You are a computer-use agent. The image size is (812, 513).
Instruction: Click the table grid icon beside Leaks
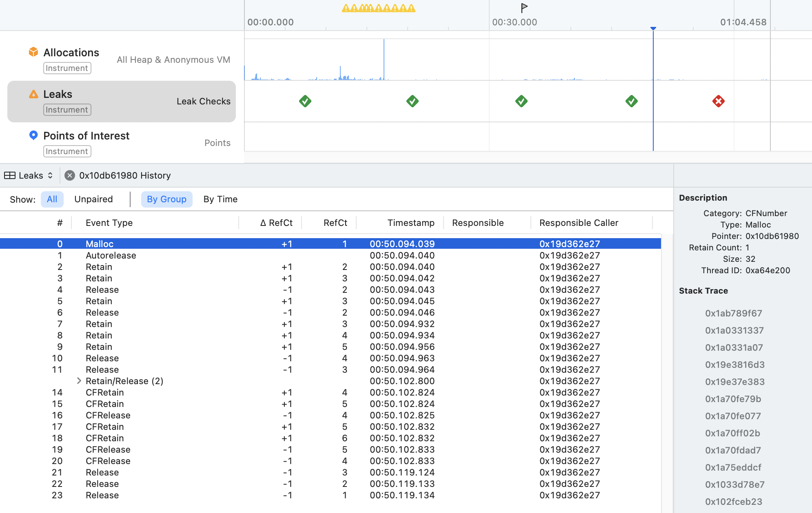pyautogui.click(x=10, y=175)
